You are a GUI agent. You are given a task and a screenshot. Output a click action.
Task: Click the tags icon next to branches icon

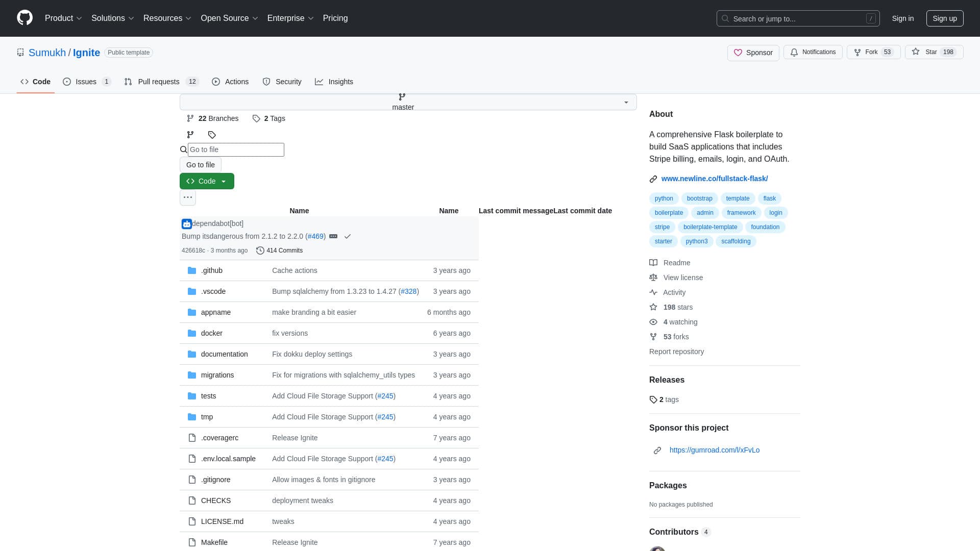coord(212,135)
